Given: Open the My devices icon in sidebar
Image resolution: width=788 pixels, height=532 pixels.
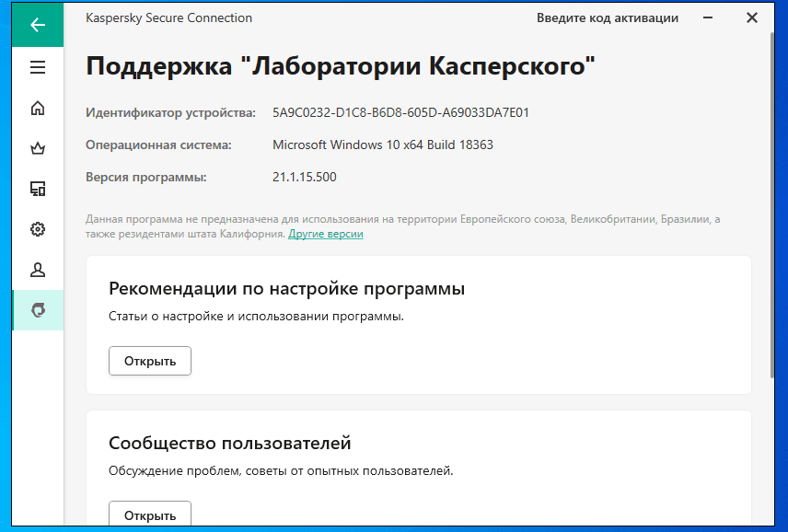Looking at the screenshot, I should (x=38, y=189).
